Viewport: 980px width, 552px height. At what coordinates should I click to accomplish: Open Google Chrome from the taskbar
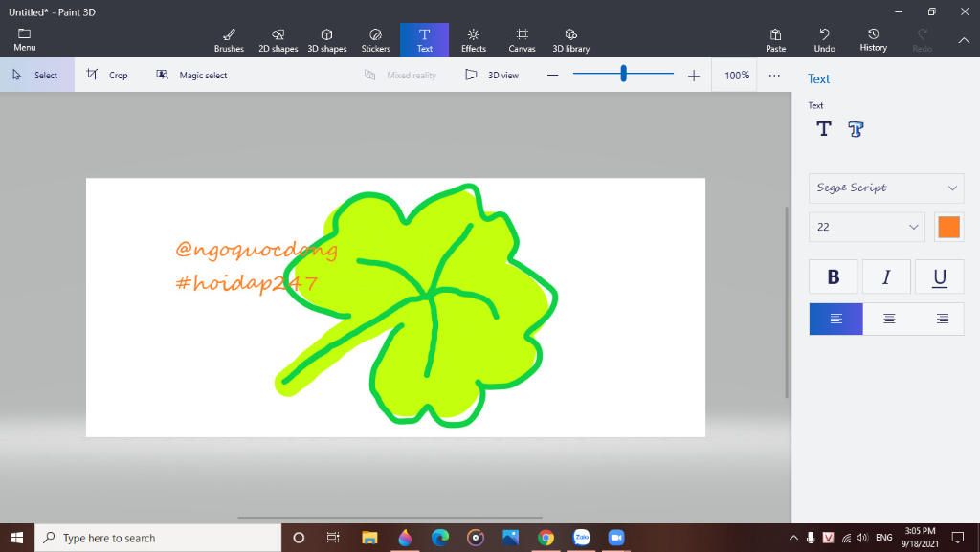pyautogui.click(x=546, y=538)
